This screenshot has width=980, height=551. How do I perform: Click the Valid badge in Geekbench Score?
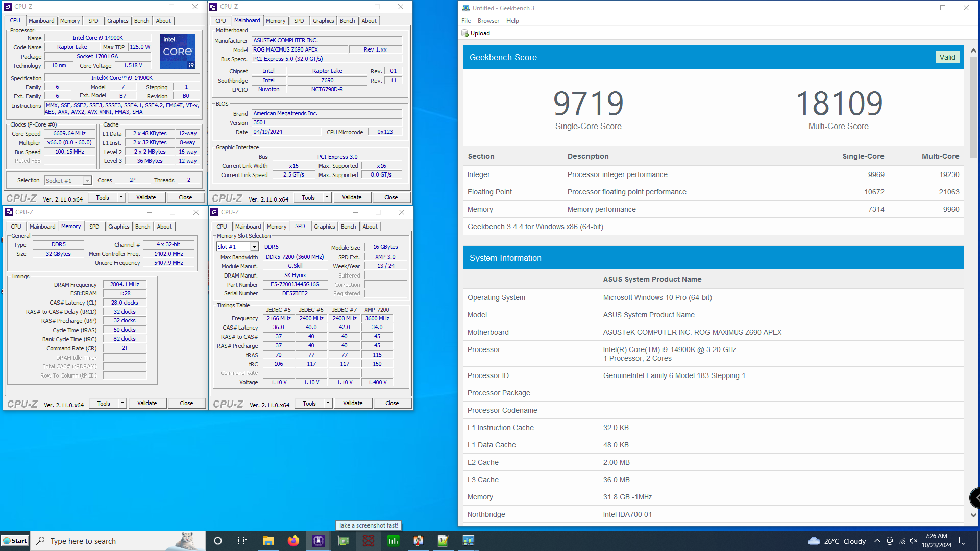947,57
